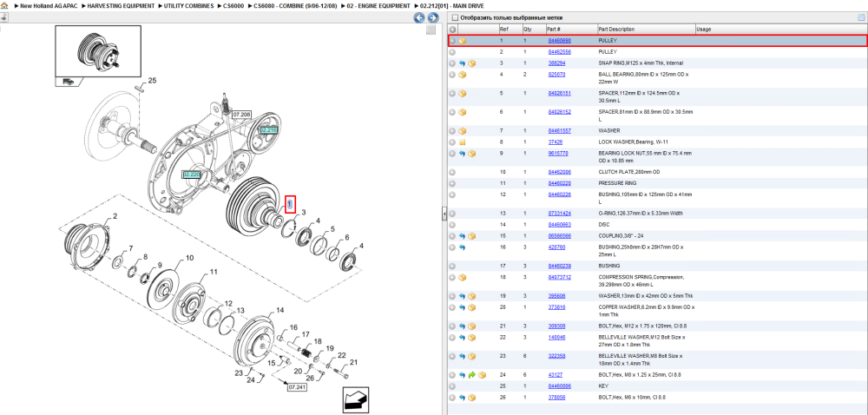
Task: Click the panel icon at parts list top right
Action: pos(861,17)
